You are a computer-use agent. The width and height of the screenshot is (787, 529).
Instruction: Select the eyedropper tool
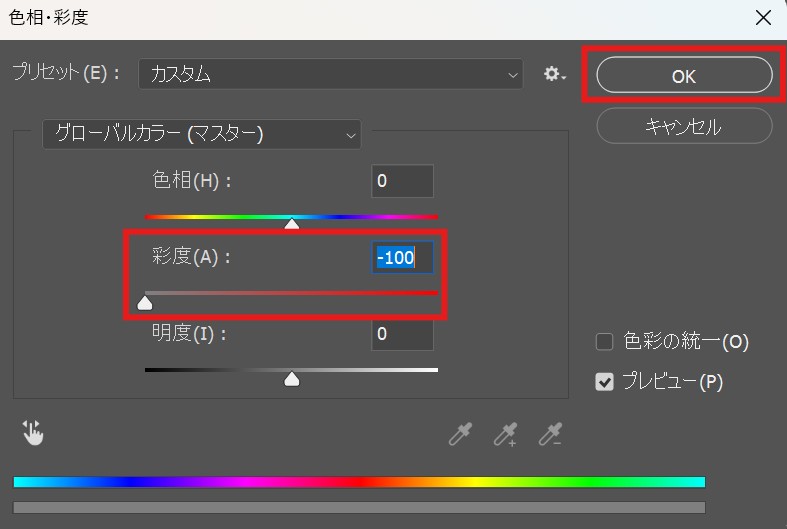click(x=460, y=434)
